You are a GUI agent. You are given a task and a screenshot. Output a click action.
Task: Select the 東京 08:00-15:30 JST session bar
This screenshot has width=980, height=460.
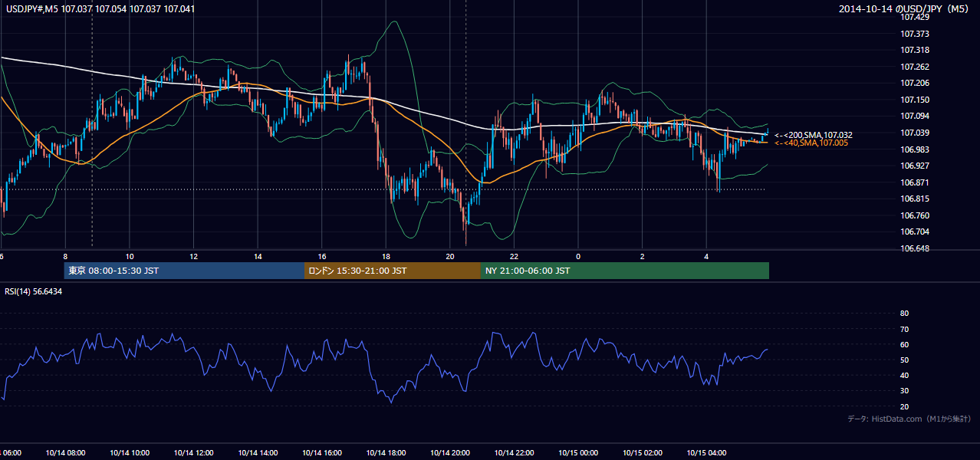pos(185,271)
